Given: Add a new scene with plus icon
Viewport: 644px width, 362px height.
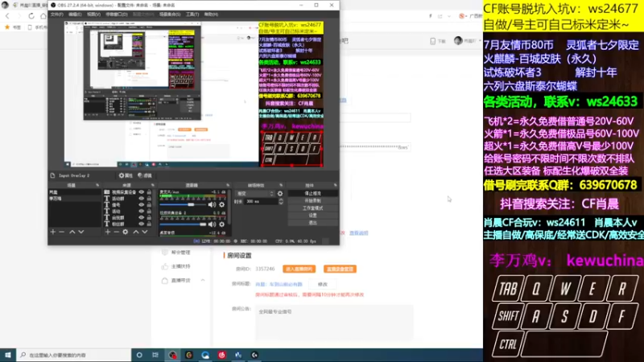Looking at the screenshot, I should pos(52,232).
